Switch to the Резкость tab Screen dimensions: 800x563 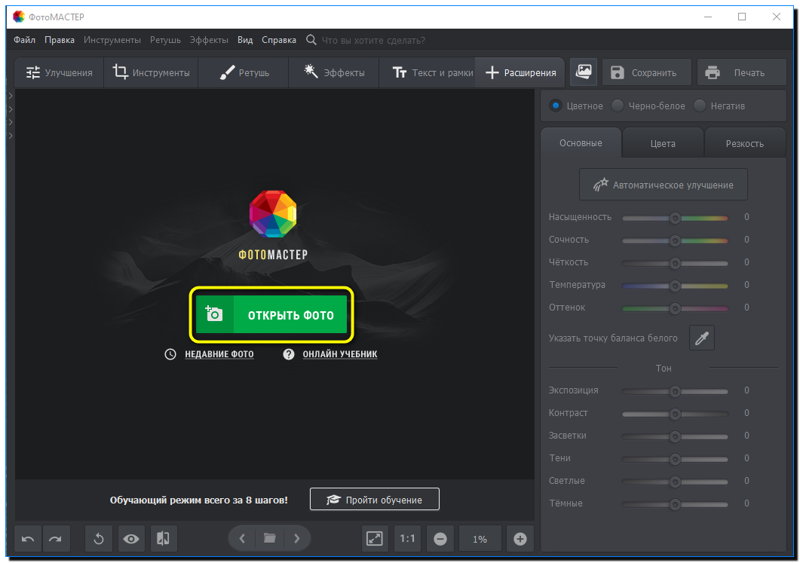click(x=745, y=143)
